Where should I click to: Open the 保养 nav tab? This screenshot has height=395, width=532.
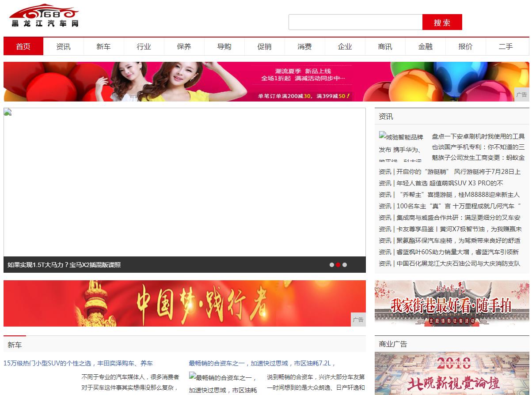tap(184, 46)
